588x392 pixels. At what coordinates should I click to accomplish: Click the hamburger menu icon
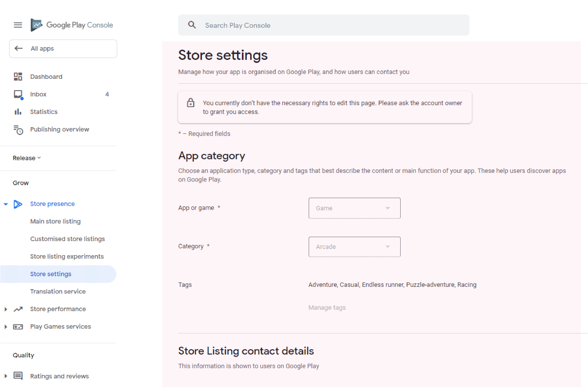pyautogui.click(x=18, y=25)
